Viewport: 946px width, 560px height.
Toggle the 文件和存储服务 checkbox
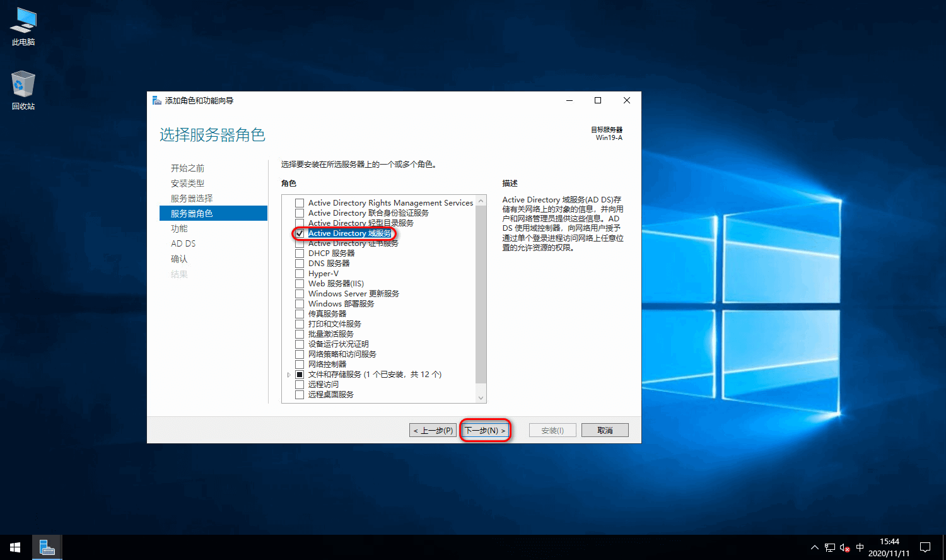(x=300, y=375)
